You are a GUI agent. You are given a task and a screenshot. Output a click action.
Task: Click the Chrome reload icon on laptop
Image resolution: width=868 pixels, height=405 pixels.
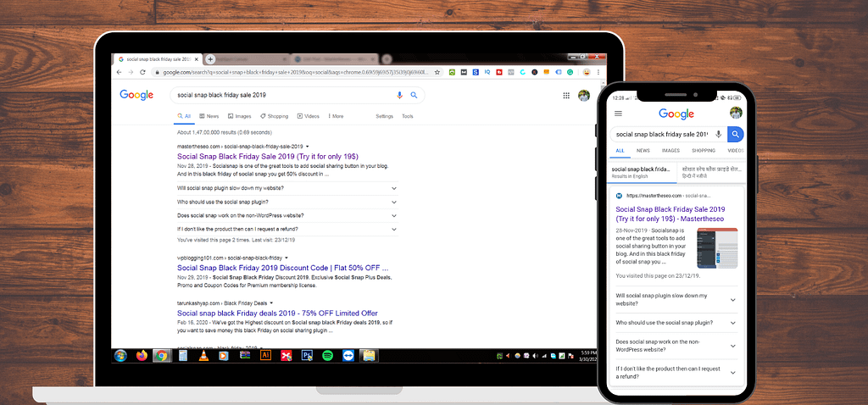click(x=142, y=72)
